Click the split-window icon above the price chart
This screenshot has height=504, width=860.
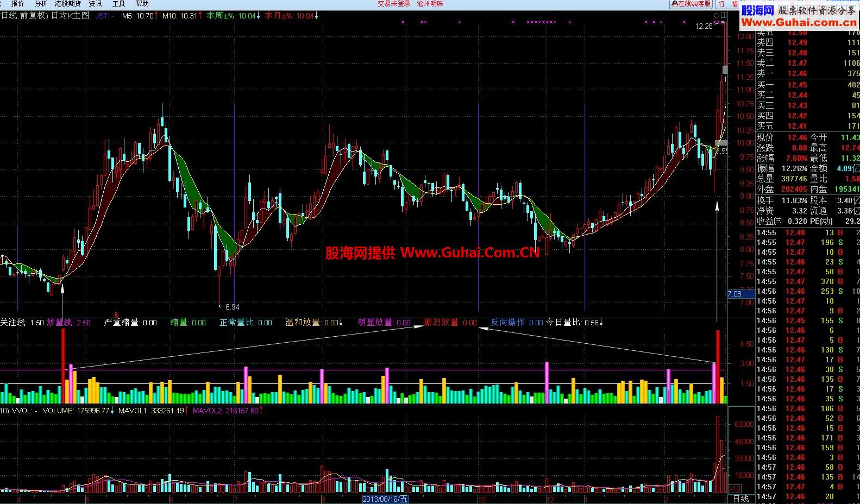click(723, 15)
